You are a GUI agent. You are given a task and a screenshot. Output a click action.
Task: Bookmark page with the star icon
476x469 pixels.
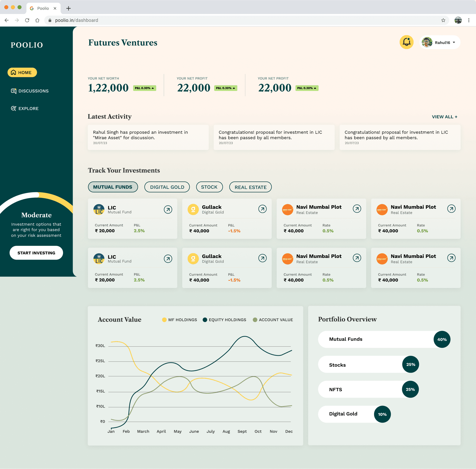(443, 20)
